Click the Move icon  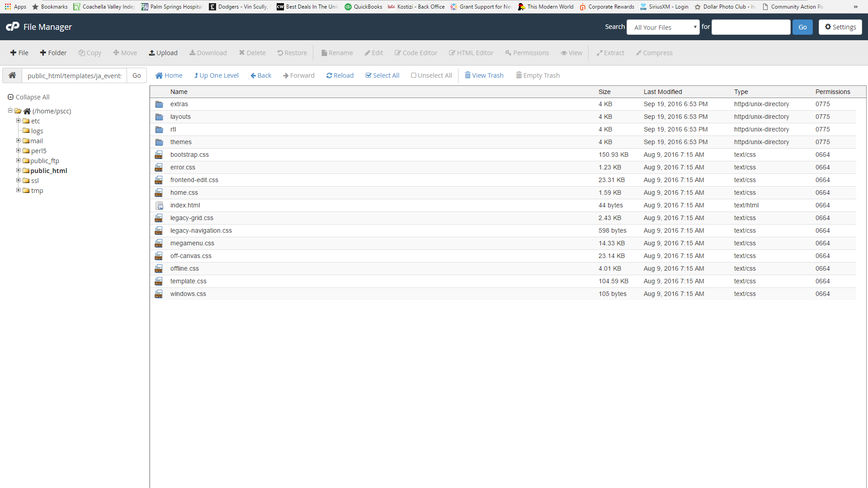[125, 53]
